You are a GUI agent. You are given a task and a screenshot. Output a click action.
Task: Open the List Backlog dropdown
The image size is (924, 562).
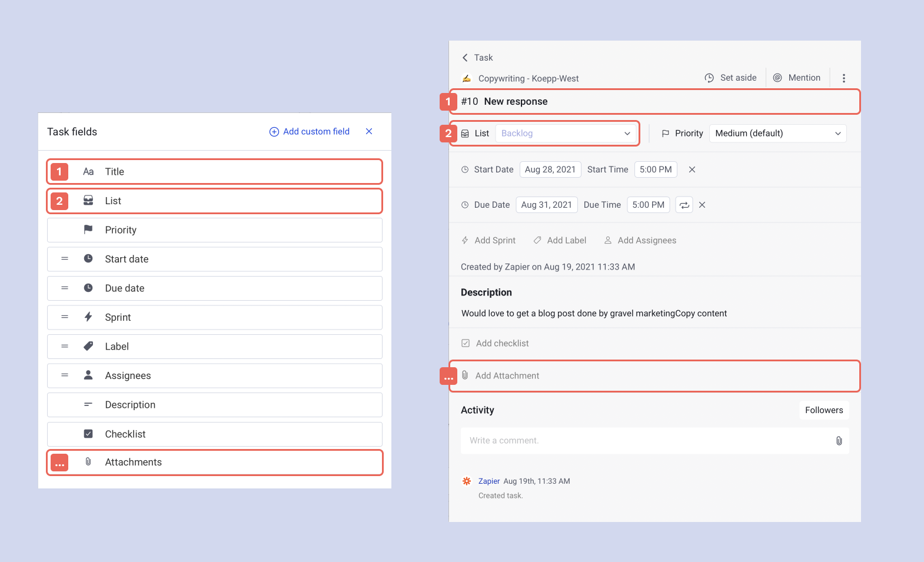pyautogui.click(x=566, y=134)
